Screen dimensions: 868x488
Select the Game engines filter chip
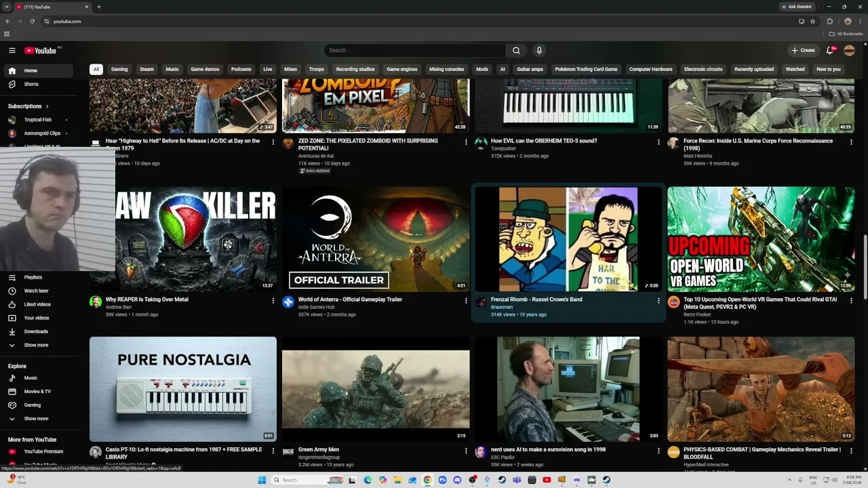(x=402, y=69)
